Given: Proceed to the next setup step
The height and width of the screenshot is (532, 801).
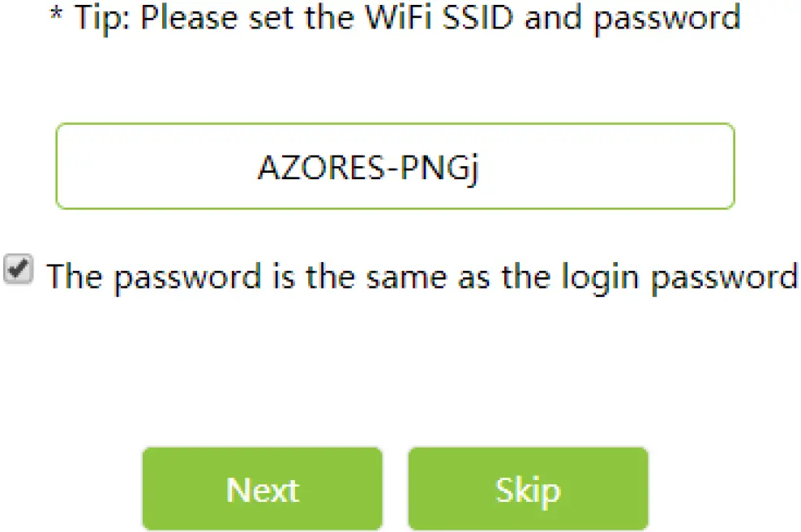Looking at the screenshot, I should [x=262, y=489].
